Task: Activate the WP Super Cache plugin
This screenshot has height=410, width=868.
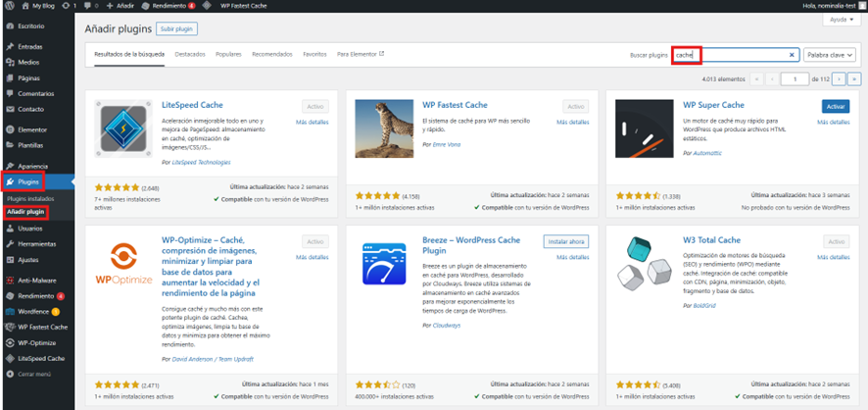Action: [x=836, y=106]
